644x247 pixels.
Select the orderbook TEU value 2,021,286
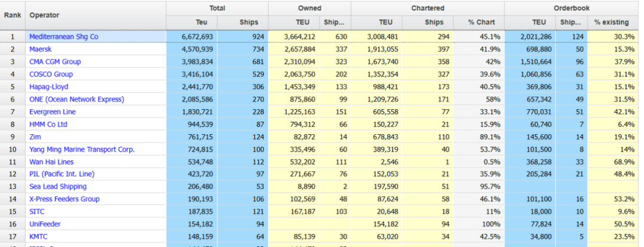530,36
